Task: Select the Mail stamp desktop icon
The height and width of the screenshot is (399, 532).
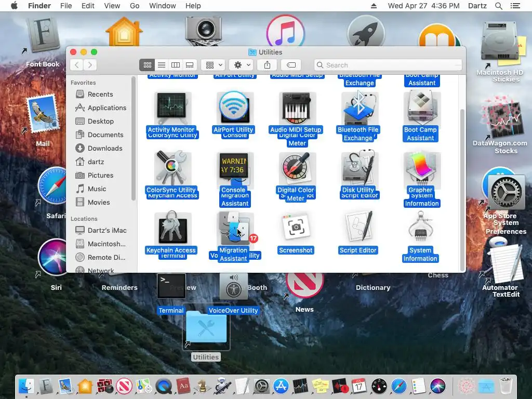Action: (x=43, y=114)
